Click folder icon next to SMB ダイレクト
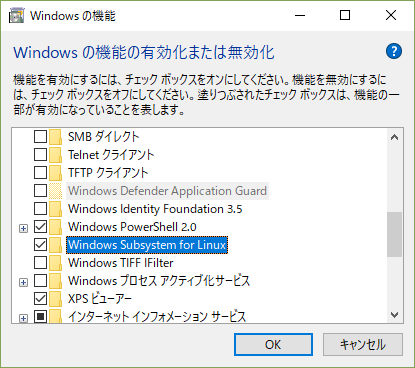This screenshot has height=368, width=415. pyautogui.click(x=55, y=137)
